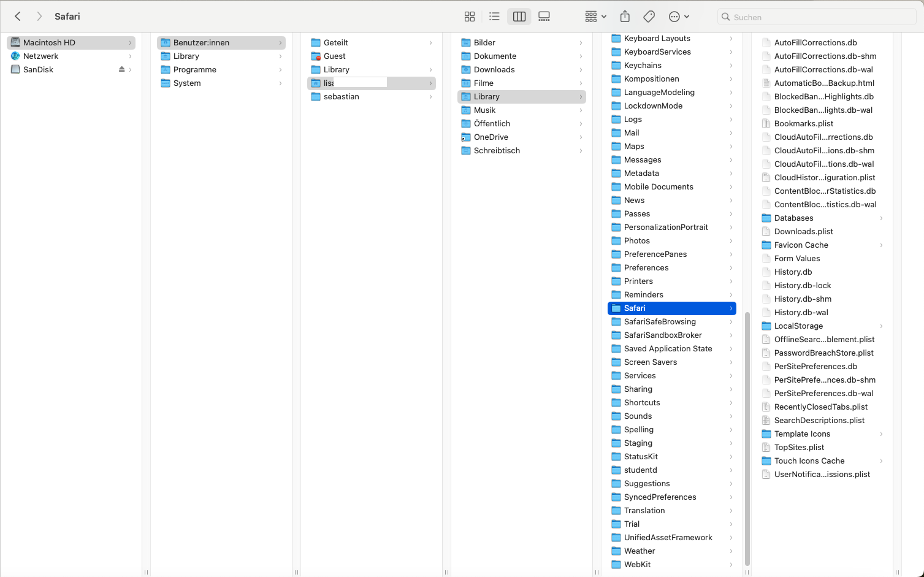
Task: Open the sebastian folder icon
Action: (316, 96)
